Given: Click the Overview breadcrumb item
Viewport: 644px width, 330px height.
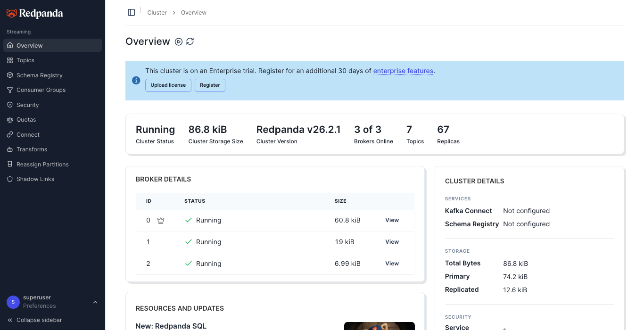Looking at the screenshot, I should [194, 13].
